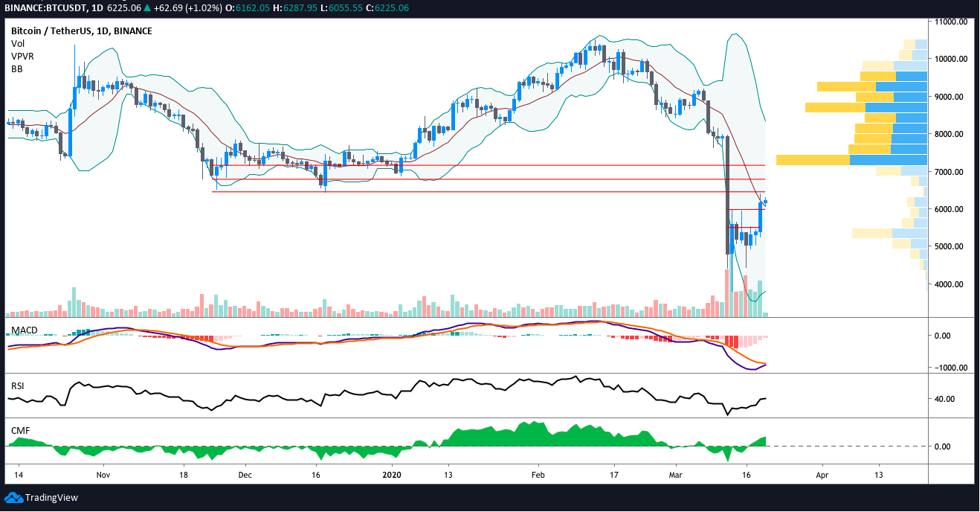Click the -1000.00 MACD axis label
The height and width of the screenshot is (512, 980).
(x=951, y=368)
